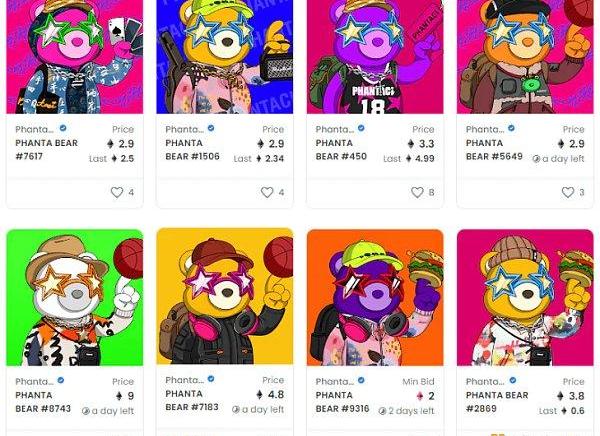Click collection name above Phanta Bear #5649
This screenshot has width=600, height=436.
point(484,129)
